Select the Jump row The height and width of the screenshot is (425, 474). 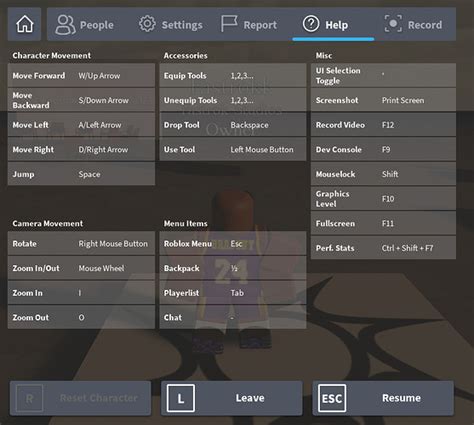click(x=81, y=174)
